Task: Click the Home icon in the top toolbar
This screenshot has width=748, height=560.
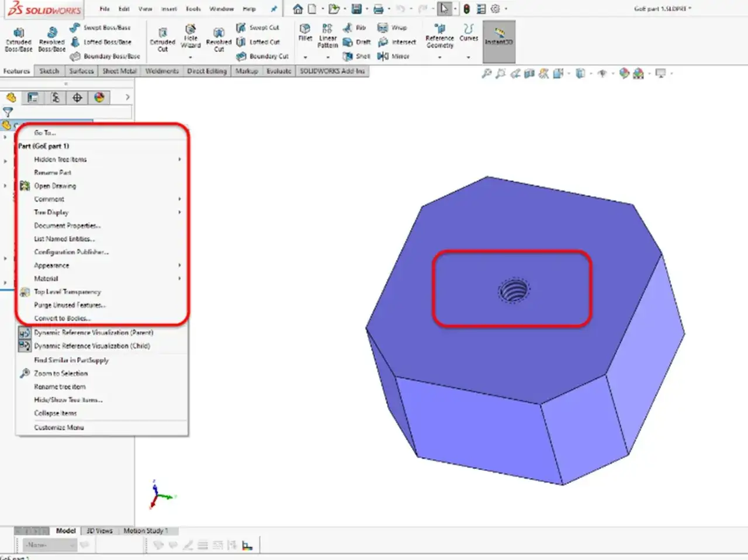Action: [298, 9]
